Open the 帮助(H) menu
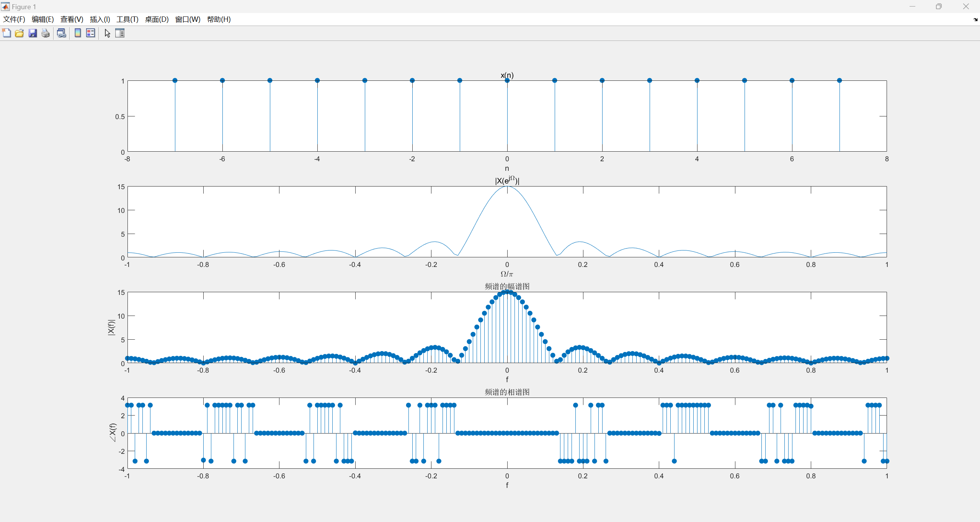This screenshot has height=522, width=980. click(x=219, y=20)
